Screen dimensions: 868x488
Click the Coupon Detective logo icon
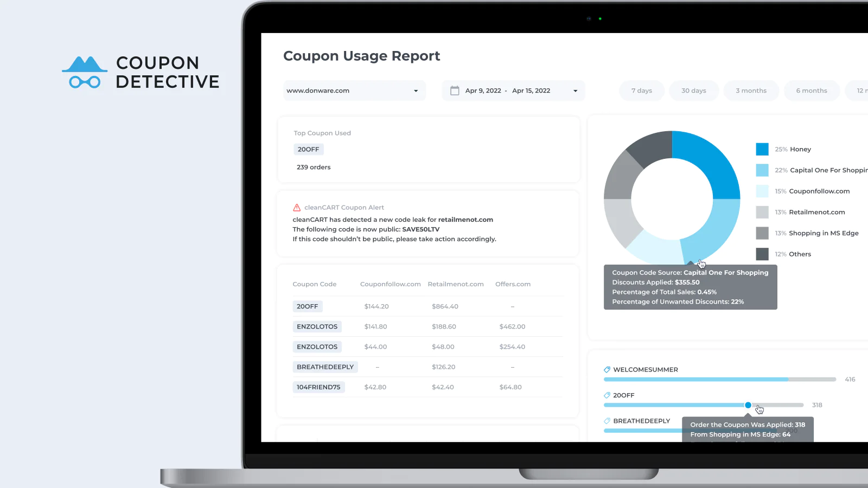85,72
